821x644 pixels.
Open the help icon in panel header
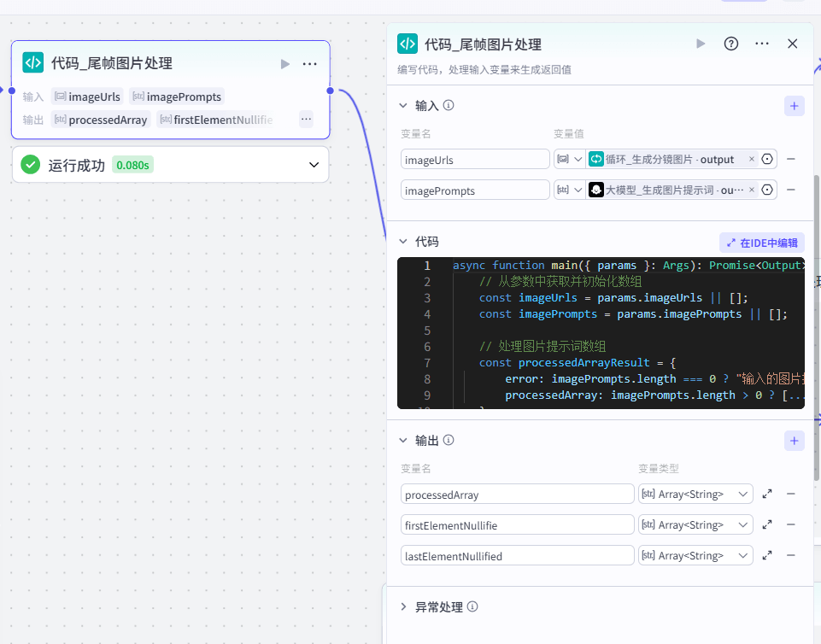(731, 44)
